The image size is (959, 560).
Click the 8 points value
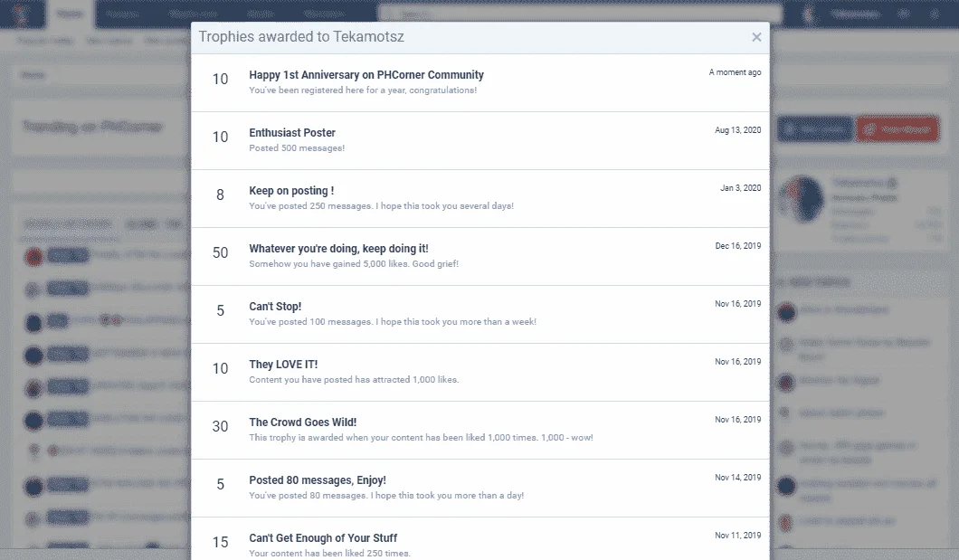pyautogui.click(x=220, y=195)
